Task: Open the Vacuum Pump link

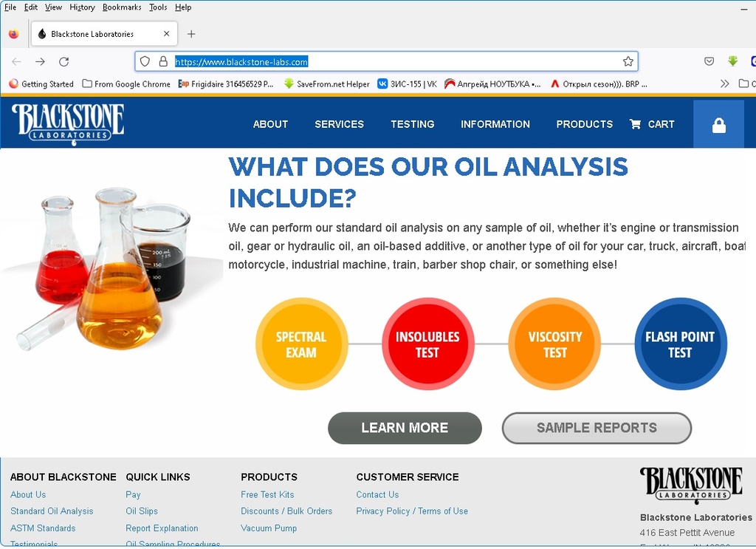Action: 269,528
